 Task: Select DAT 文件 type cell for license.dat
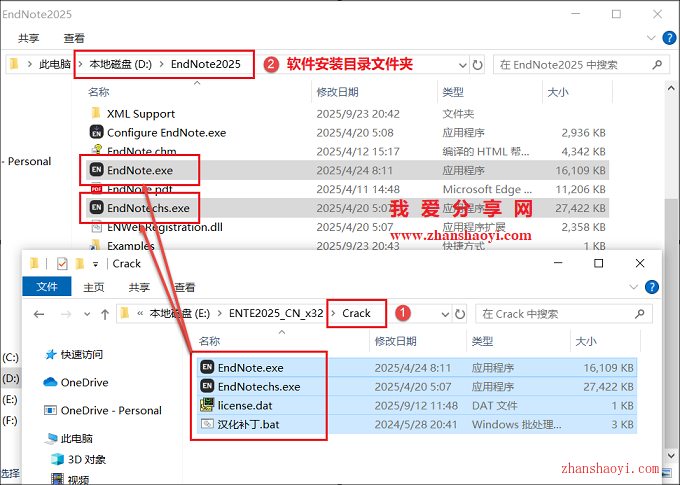(x=494, y=406)
